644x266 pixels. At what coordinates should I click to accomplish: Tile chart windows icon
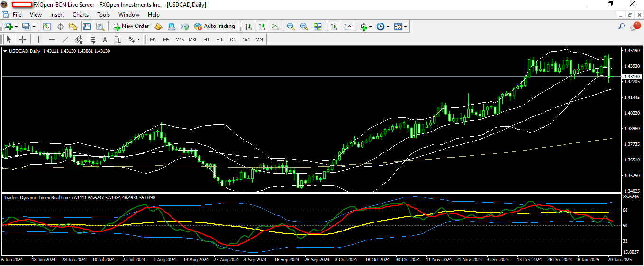(x=317, y=27)
